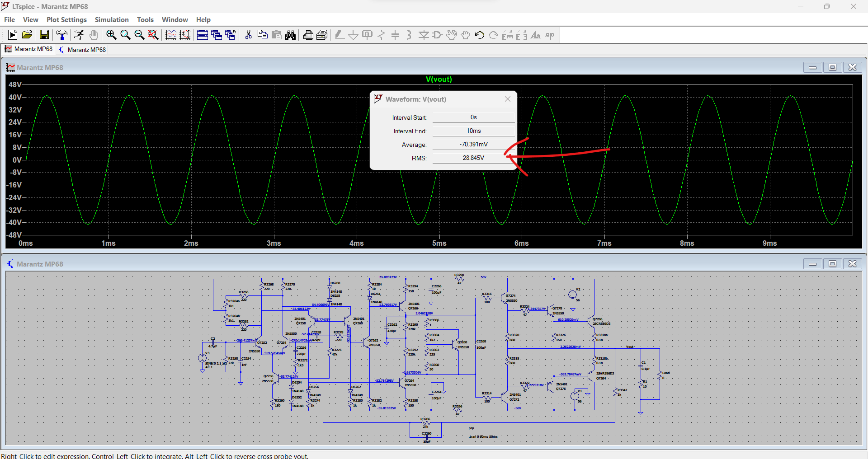Cut with the scissors icon
This screenshot has width=868, height=459.
pyautogui.click(x=248, y=35)
